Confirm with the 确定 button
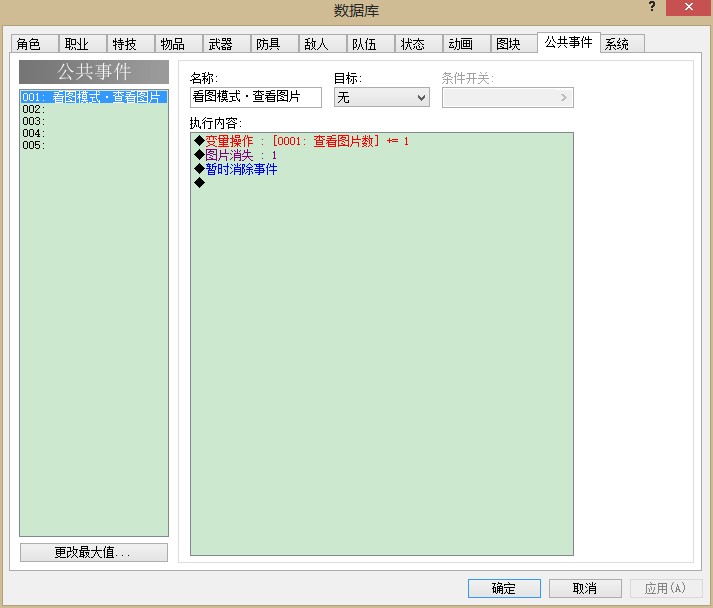This screenshot has height=608, width=713. 504,588
